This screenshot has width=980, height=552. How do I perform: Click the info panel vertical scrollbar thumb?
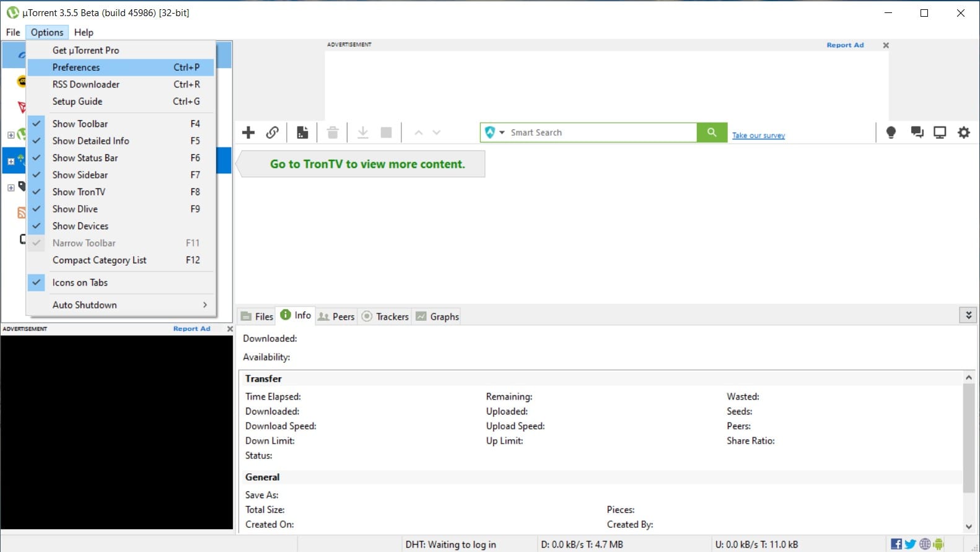click(969, 438)
